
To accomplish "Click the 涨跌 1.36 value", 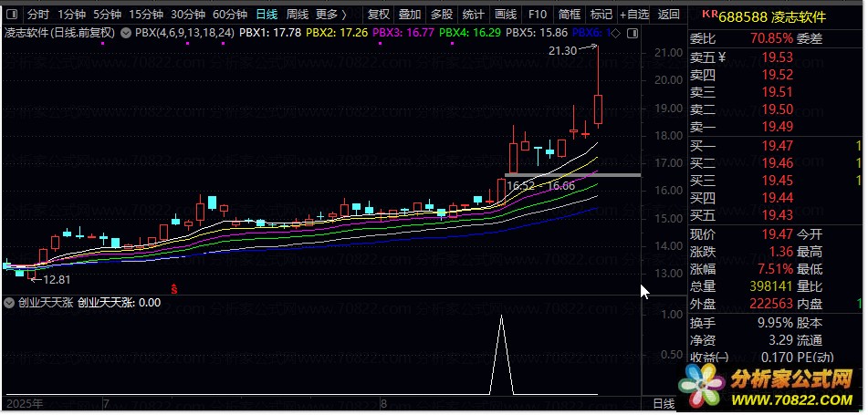I will pos(781,252).
